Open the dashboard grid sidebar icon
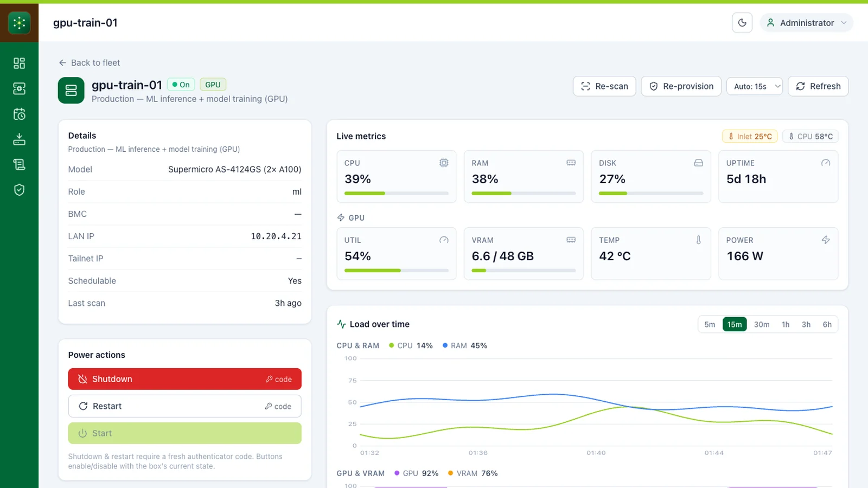The image size is (868, 488). [19, 63]
